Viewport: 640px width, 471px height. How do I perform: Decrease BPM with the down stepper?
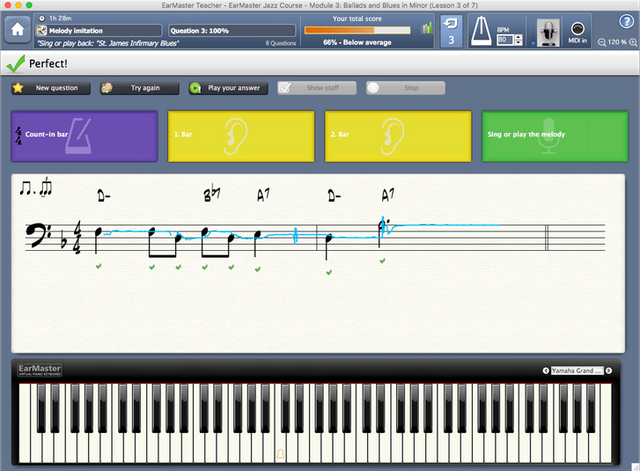518,42
